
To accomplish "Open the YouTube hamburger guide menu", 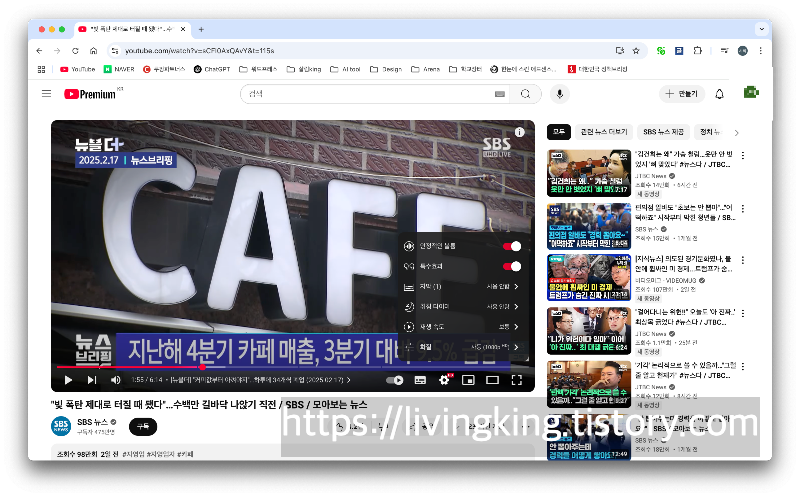I will [x=46, y=94].
